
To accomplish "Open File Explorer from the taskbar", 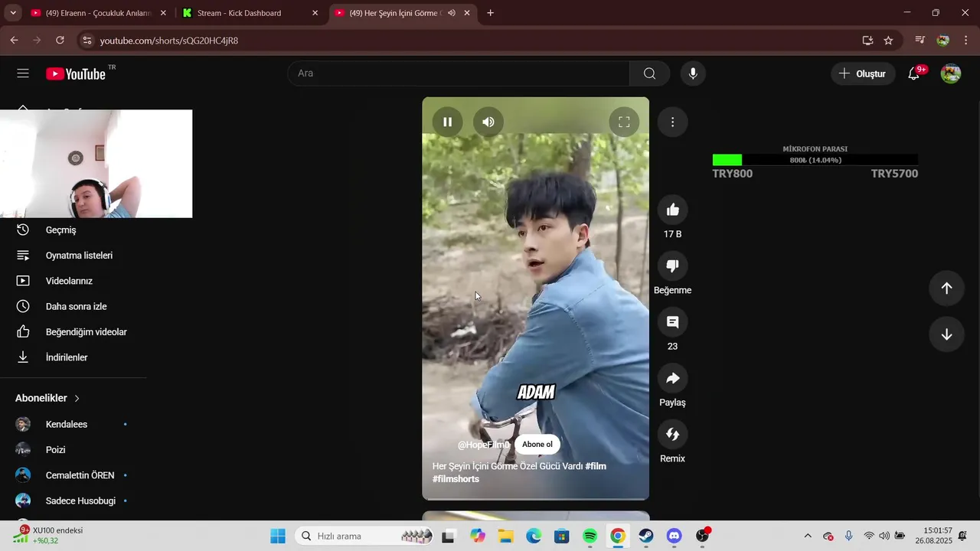I will [x=506, y=536].
